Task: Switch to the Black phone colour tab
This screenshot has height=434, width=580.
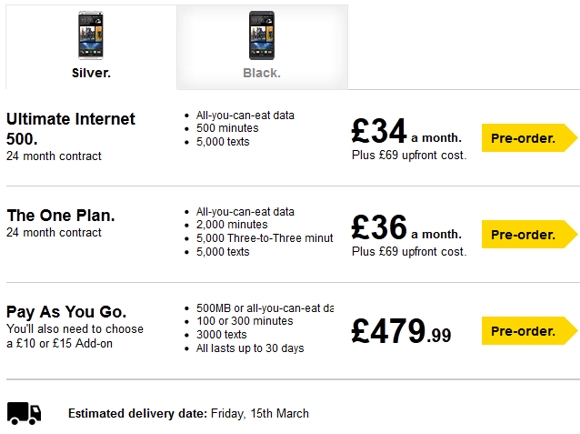Action: point(262,47)
